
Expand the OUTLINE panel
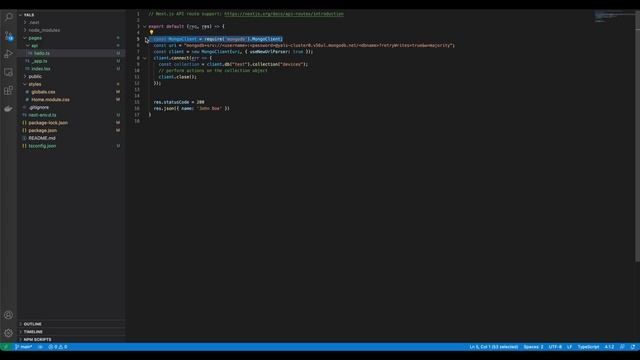point(71,324)
